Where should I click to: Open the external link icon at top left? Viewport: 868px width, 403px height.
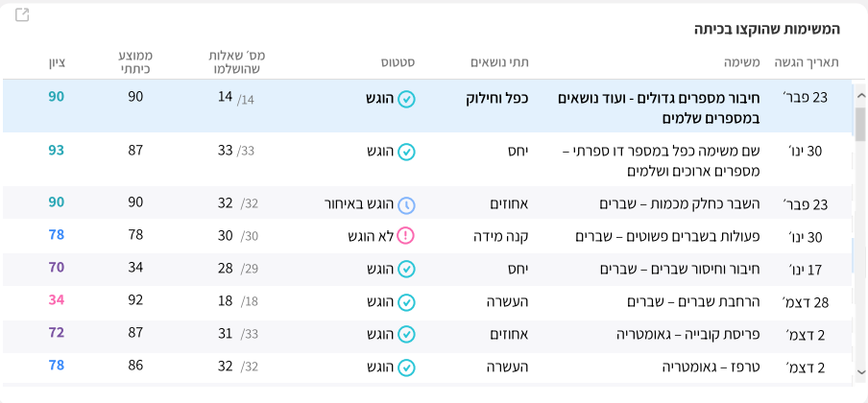pos(22,15)
